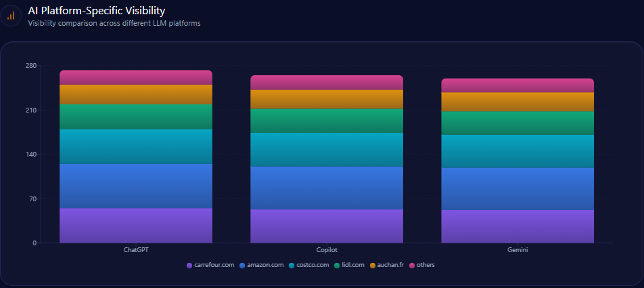This screenshot has height=288, width=644.
Task: Click the pink others legend dot
Action: click(412, 265)
